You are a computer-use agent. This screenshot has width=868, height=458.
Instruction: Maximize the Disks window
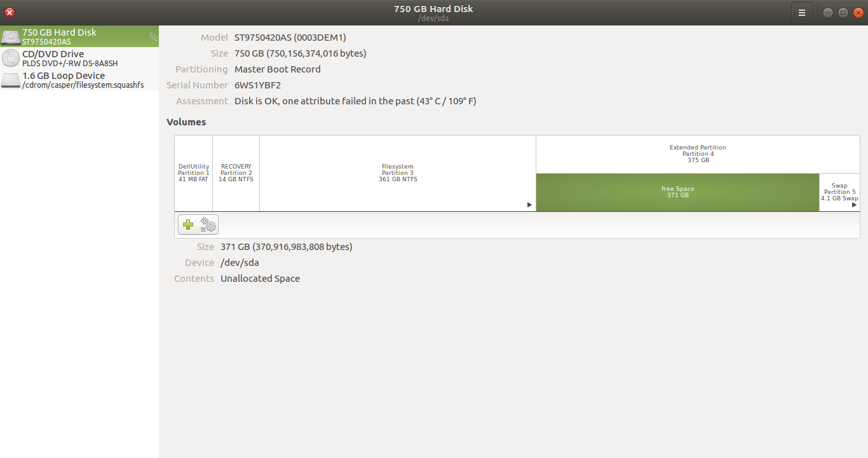[x=843, y=13]
